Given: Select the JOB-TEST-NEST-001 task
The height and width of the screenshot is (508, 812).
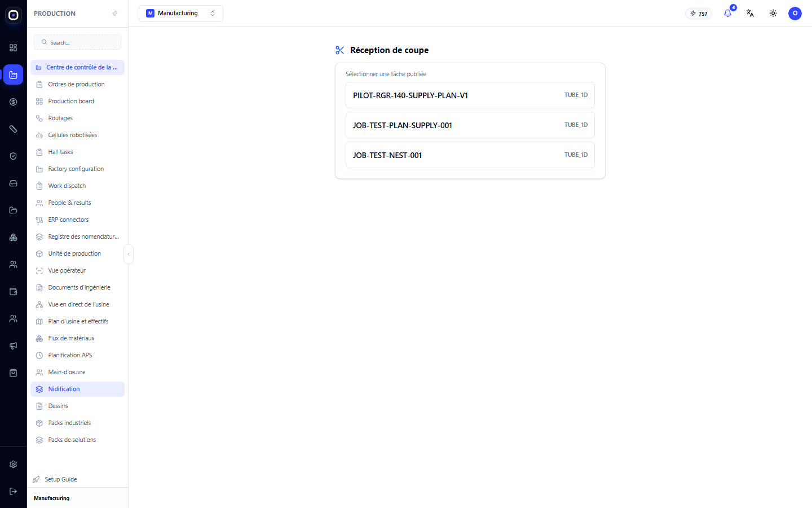Looking at the screenshot, I should coord(470,155).
